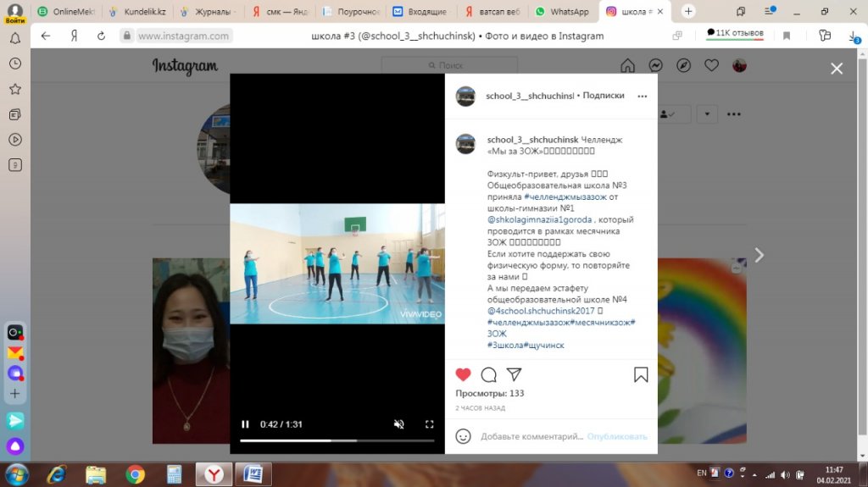Click the volume icon in system tray

pyautogui.click(x=785, y=475)
